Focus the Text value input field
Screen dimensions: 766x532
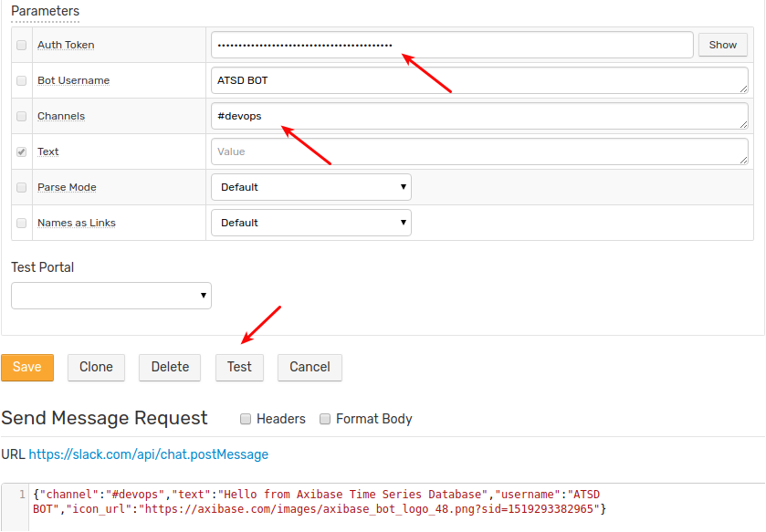point(479,151)
